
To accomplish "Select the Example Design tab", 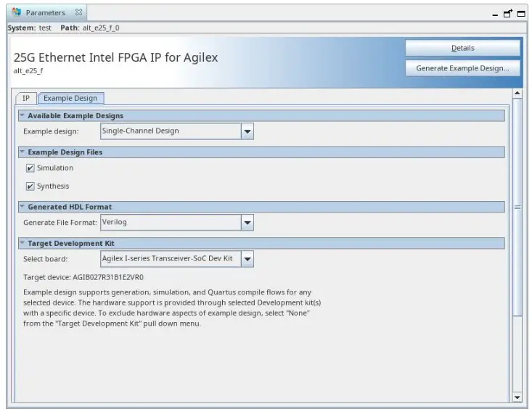I will (70, 98).
